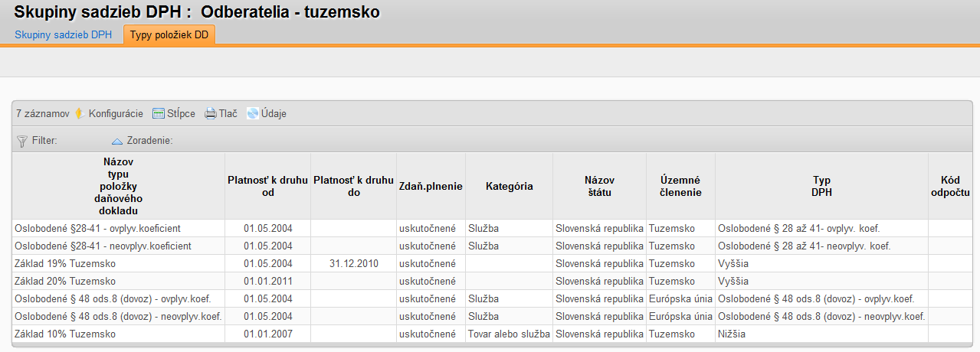This screenshot has height=352, width=980.
Task: Sort by Platnosť k druhu od column header
Action: pyautogui.click(x=268, y=186)
